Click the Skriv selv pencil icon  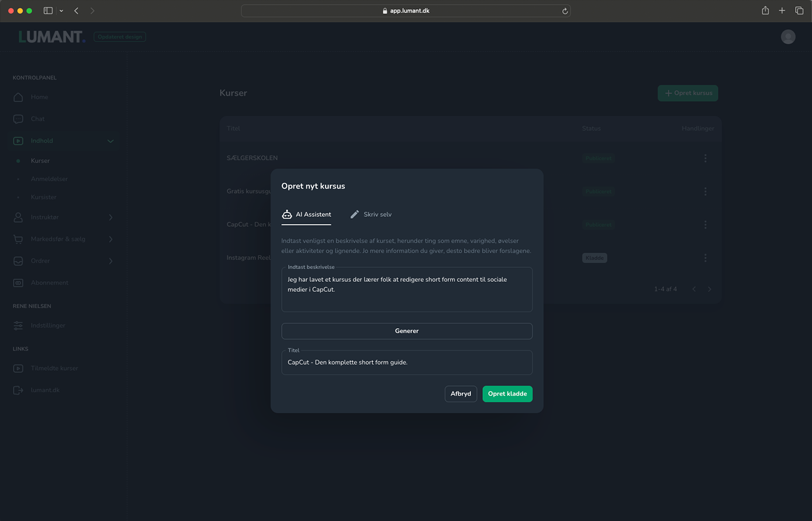tap(354, 215)
